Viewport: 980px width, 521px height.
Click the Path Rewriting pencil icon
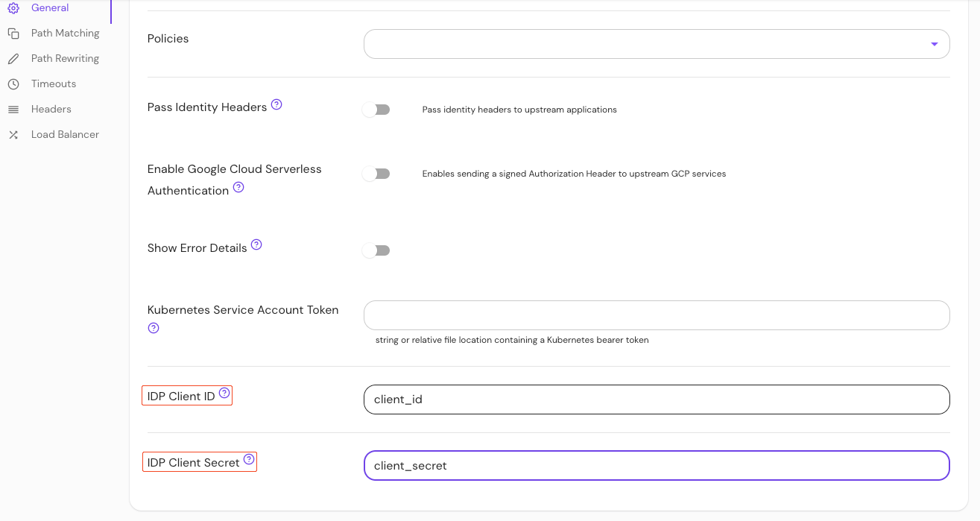(13, 58)
